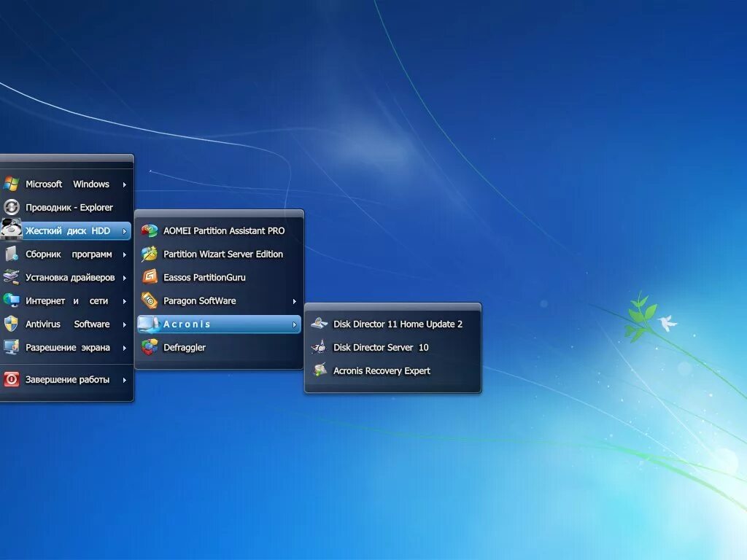Click the Partition Wizart Server Edition icon
This screenshot has height=560, width=747.
[x=150, y=254]
